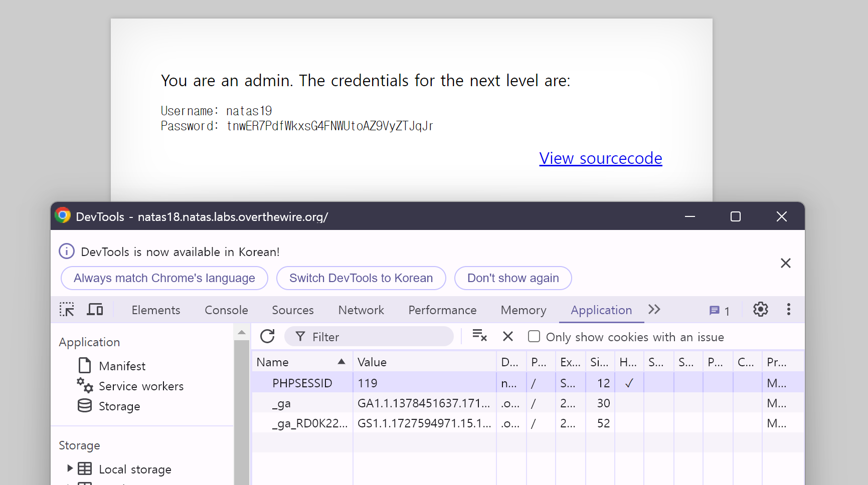This screenshot has width=868, height=485.
Task: Click the Expires column header
Action: (x=571, y=362)
